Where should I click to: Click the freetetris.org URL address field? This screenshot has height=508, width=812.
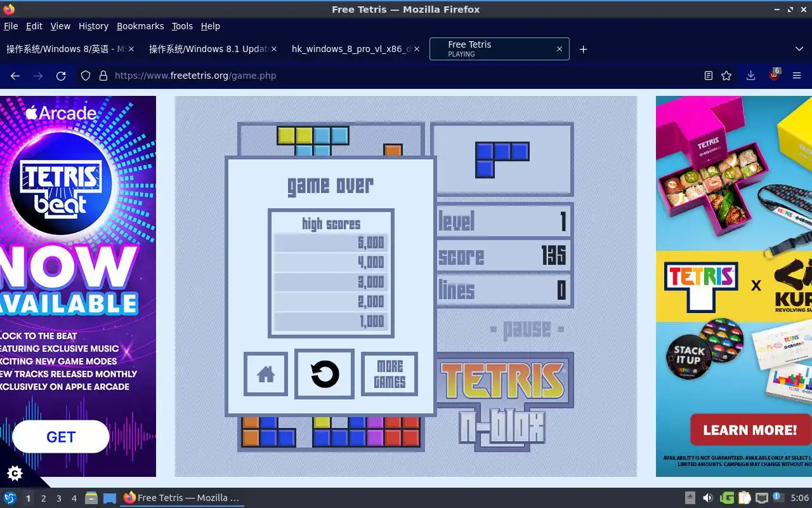click(406, 76)
